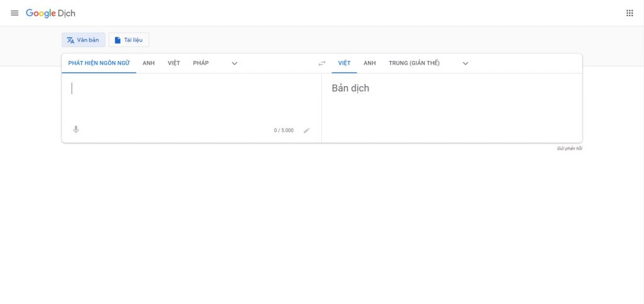Choose ANH as the source language

tap(148, 63)
